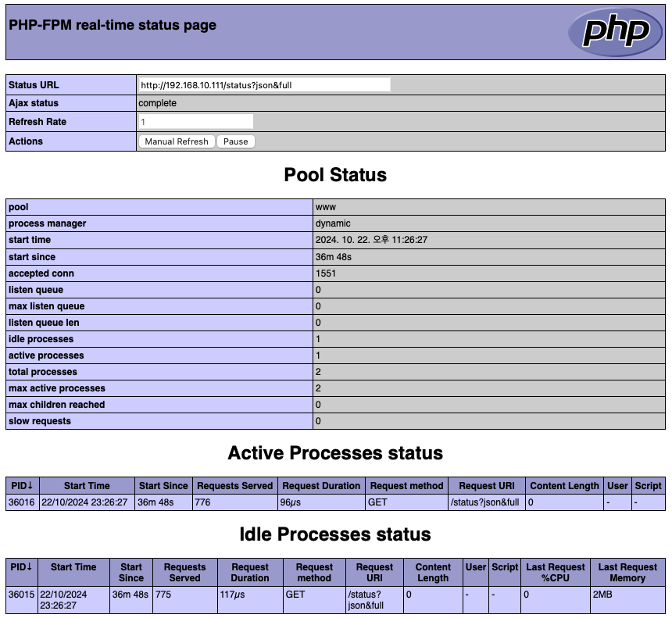
Task: Click the 'Active Processes status' heading
Action: point(335,453)
